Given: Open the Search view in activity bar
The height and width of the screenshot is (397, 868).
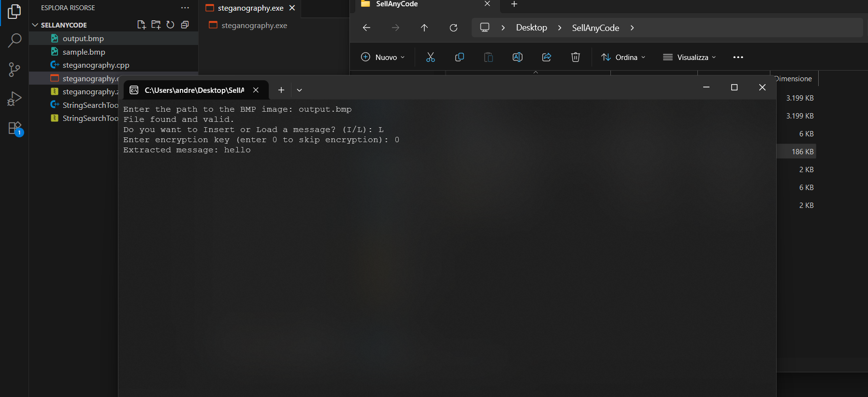Looking at the screenshot, I should click(x=14, y=41).
